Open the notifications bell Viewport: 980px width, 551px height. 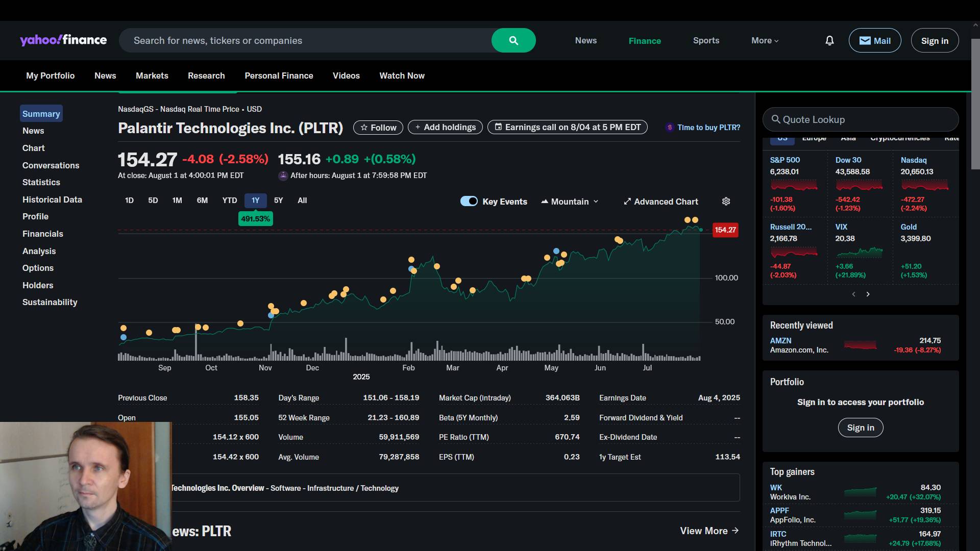click(x=829, y=40)
